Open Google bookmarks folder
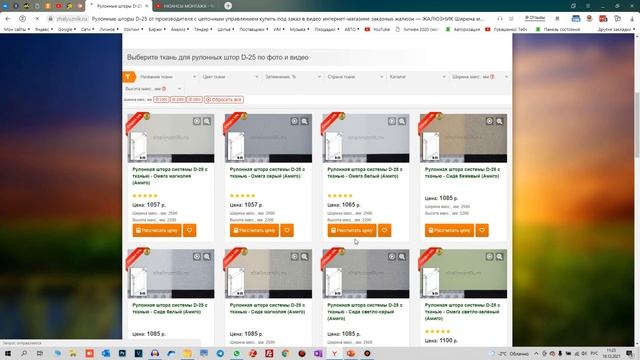The height and width of the screenshot is (360, 640). (x=66, y=29)
